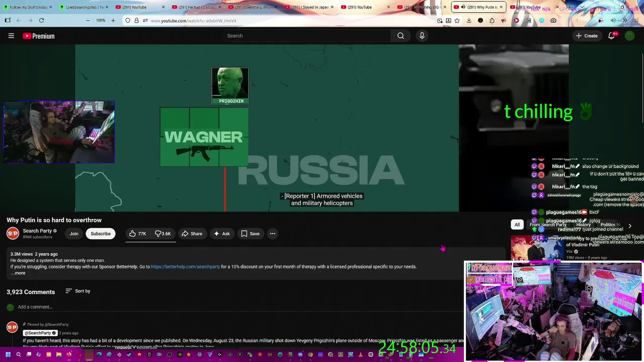Screen dimensions: 644x362
Task: Mute the Why Putin tab's speaker icon
Action: point(463,7)
